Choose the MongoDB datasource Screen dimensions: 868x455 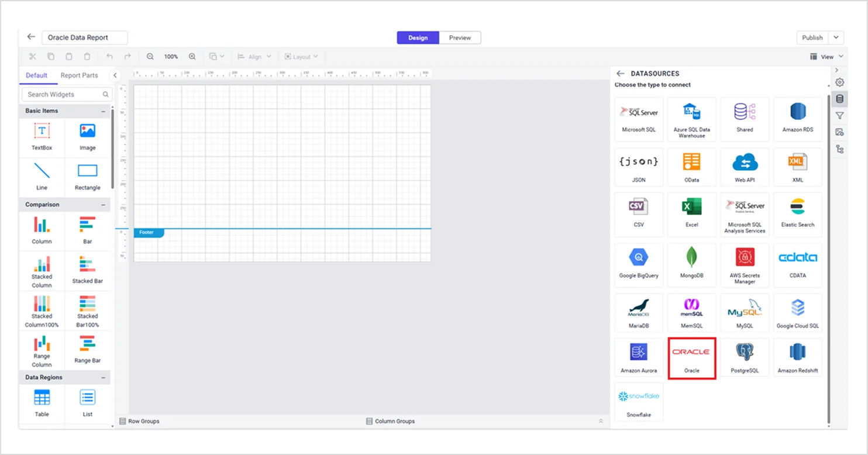pos(691,265)
